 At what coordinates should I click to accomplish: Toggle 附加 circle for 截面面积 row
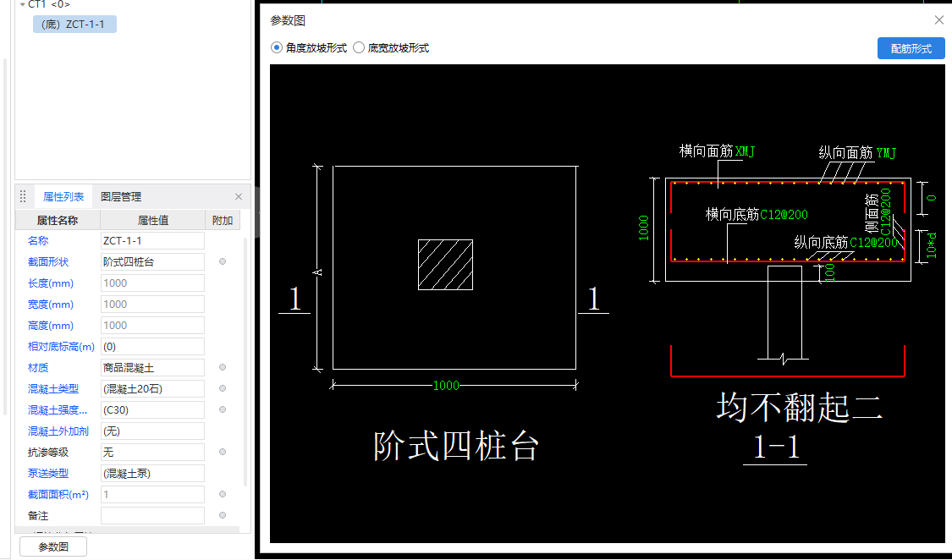click(223, 495)
